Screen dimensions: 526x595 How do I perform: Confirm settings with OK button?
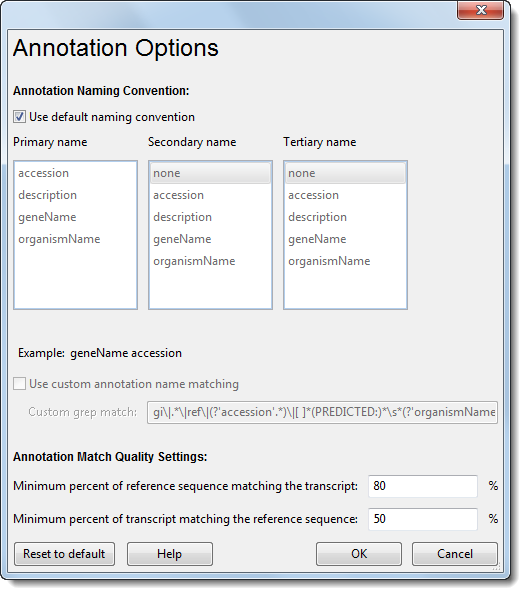click(359, 554)
